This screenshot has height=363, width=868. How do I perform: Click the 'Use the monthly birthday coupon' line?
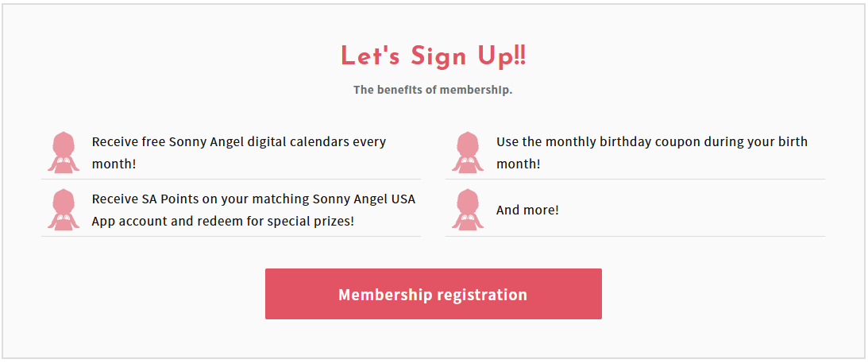pyautogui.click(x=651, y=142)
